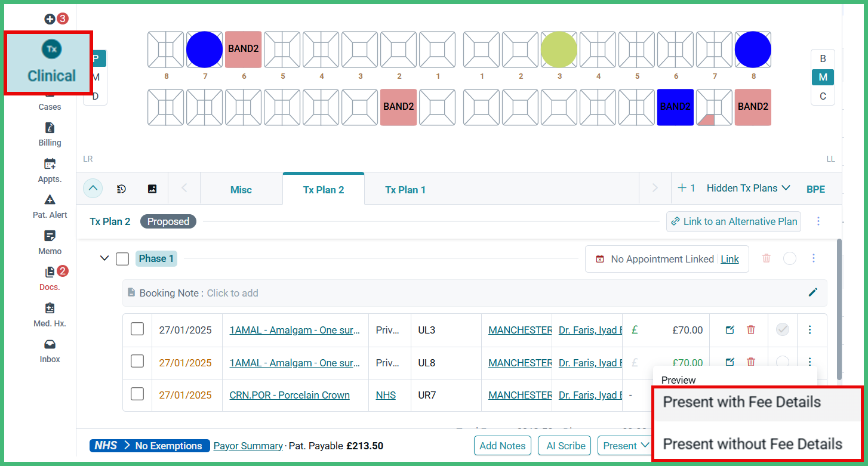868x466 pixels.
Task: Open Docs. showing 2 notifications
Action: [50, 278]
